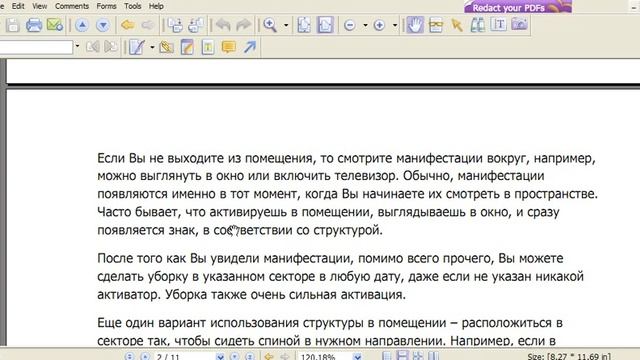
Task: Click the paperclip attach file icon
Action: pyautogui.click(x=166, y=47)
